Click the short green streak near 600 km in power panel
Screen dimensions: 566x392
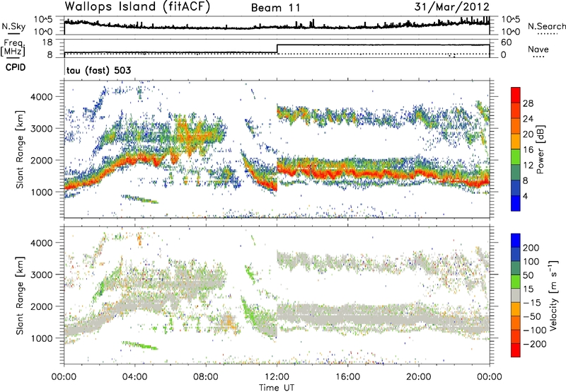click(140, 199)
